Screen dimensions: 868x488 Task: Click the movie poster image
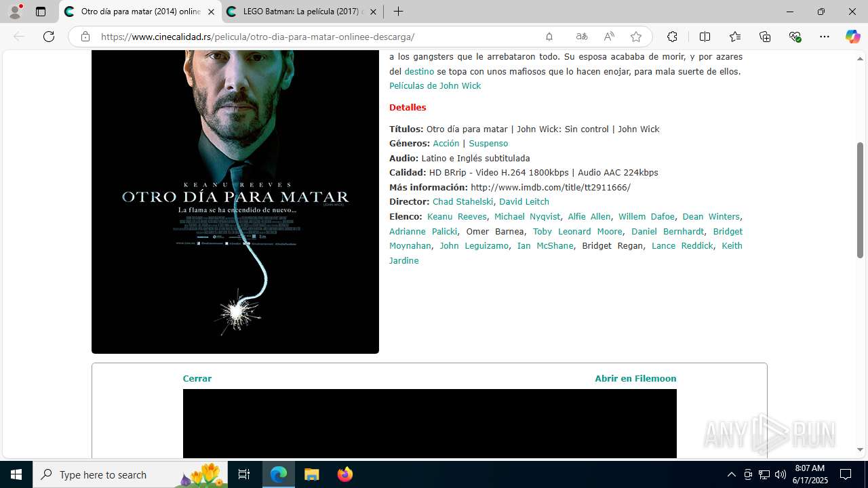(235, 201)
